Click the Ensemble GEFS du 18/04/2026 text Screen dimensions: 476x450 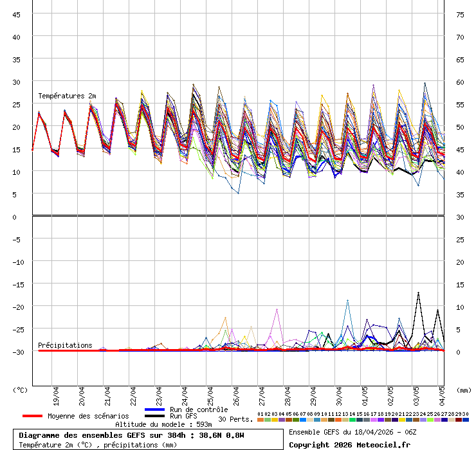(352, 432)
